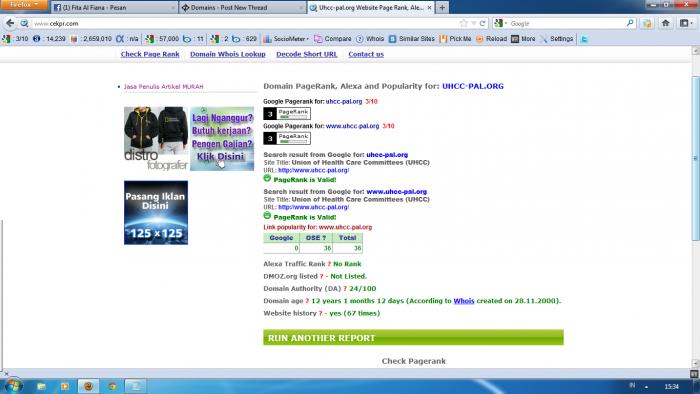The height and width of the screenshot is (394, 700).
Task: Open the search engine selector dropdown
Action: (x=500, y=23)
